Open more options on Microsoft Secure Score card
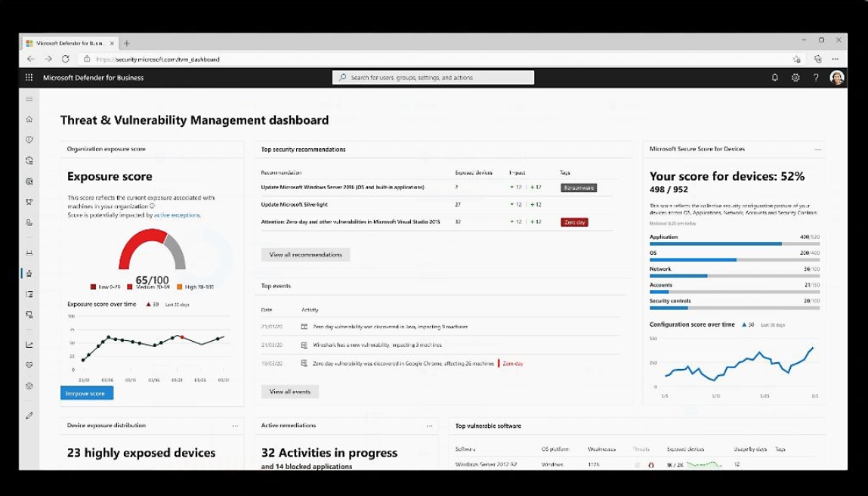This screenshot has height=496, width=868. tap(817, 149)
